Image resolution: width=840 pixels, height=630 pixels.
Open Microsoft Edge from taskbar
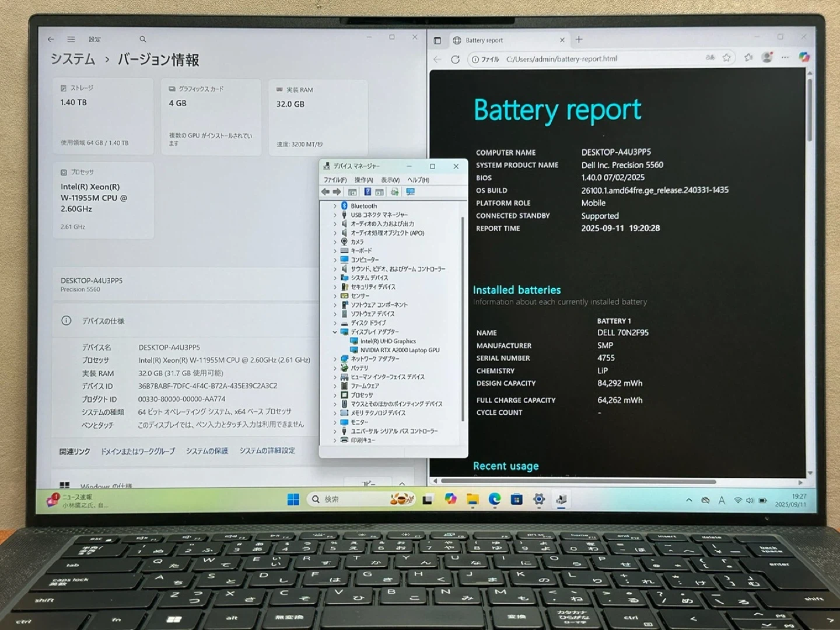[x=495, y=499]
